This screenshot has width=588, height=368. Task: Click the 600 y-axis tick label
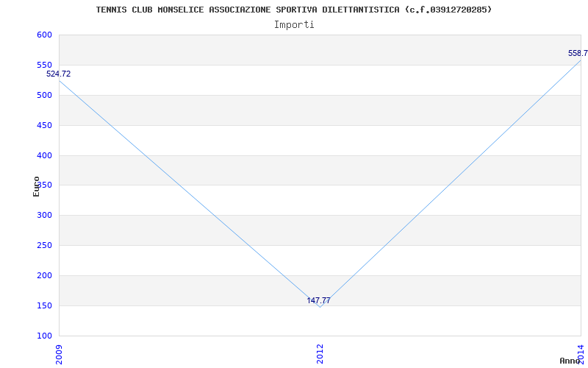pos(44,35)
